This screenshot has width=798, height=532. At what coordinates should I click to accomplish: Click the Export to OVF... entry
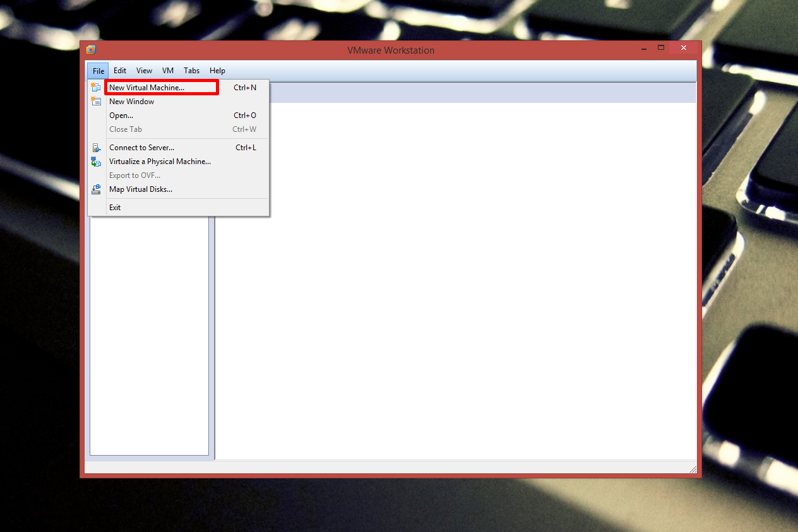tap(179, 175)
